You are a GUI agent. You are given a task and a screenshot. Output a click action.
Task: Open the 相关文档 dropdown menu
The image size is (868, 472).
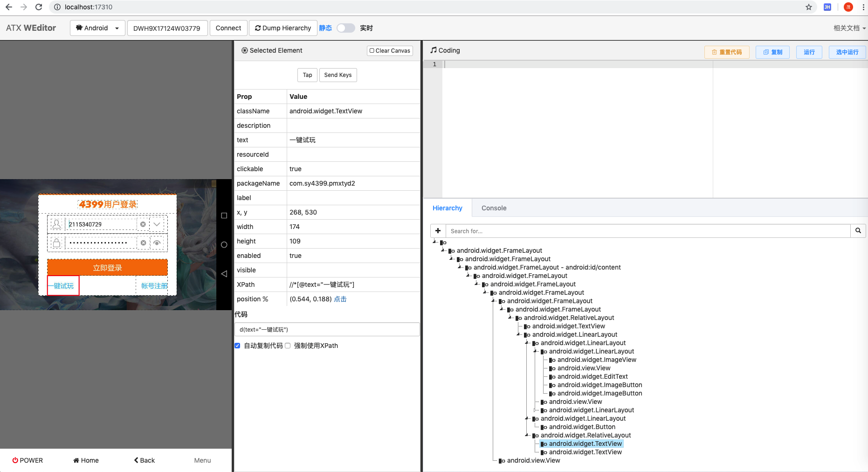849,28
